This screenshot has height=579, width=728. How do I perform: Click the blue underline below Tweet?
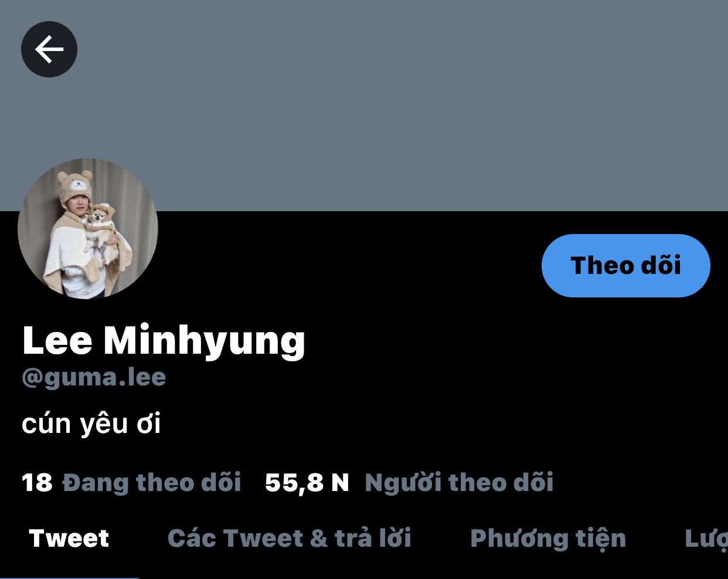[69, 577]
